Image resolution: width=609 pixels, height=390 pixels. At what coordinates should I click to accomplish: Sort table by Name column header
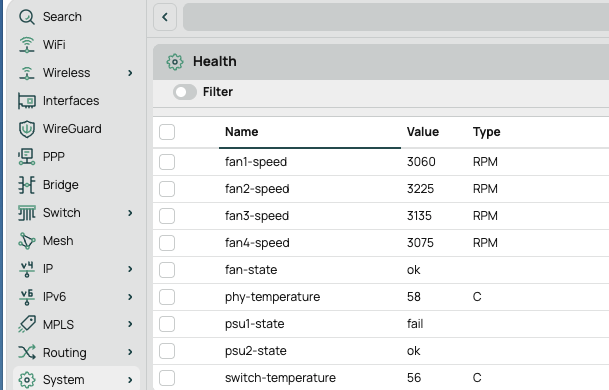[242, 132]
